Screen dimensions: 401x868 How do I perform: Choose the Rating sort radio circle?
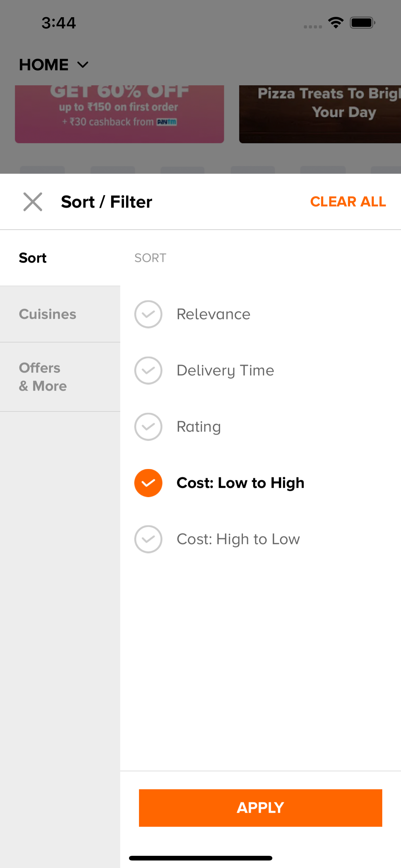[148, 427]
